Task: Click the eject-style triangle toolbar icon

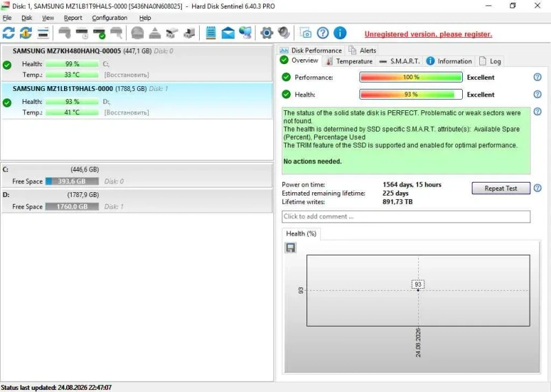Action: (x=154, y=33)
